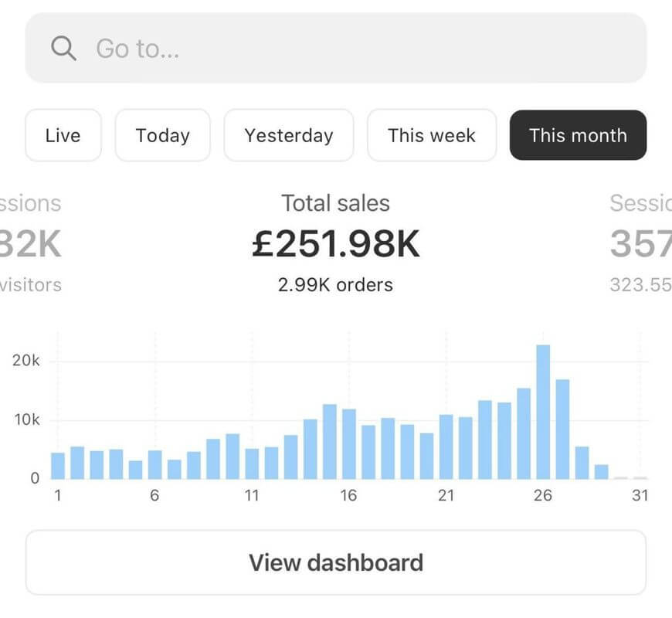This screenshot has height=618, width=672.
Task: Select the Yesterday time filter
Action: coord(288,135)
